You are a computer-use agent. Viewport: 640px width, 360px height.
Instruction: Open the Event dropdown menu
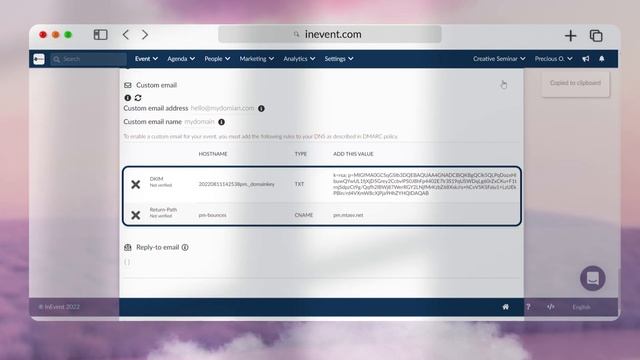click(146, 59)
